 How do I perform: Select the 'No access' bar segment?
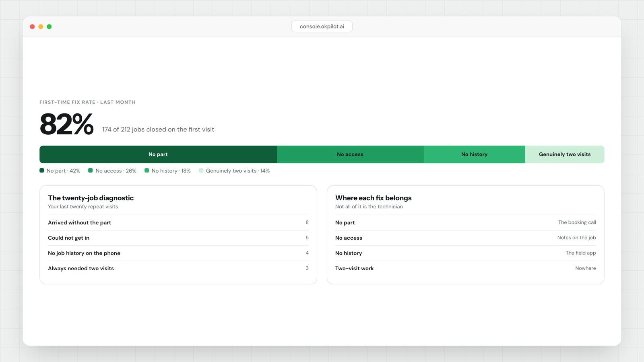pyautogui.click(x=350, y=154)
